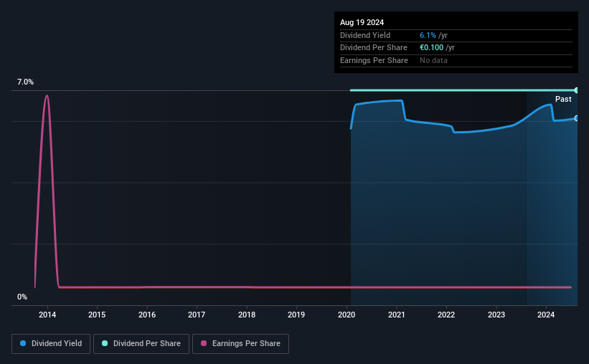Click the 2020 x-axis label
Viewport: 589px width, 364px height.
(x=347, y=315)
